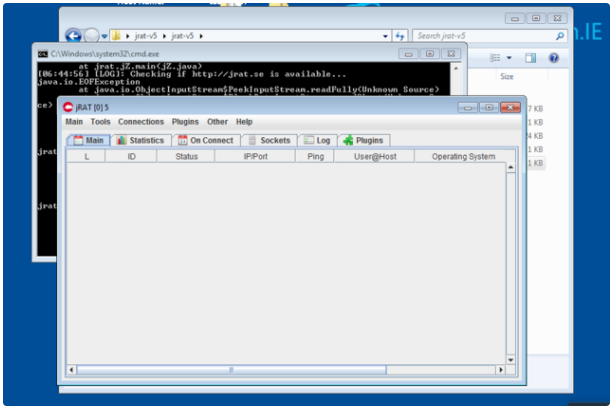Click the jRAT horizontal scrollbar thumb
This screenshot has height=409, width=612.
pyautogui.click(x=231, y=369)
